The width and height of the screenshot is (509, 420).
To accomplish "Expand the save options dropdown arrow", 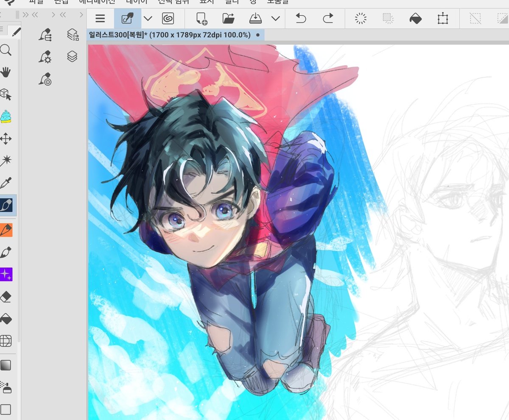I will (276, 19).
